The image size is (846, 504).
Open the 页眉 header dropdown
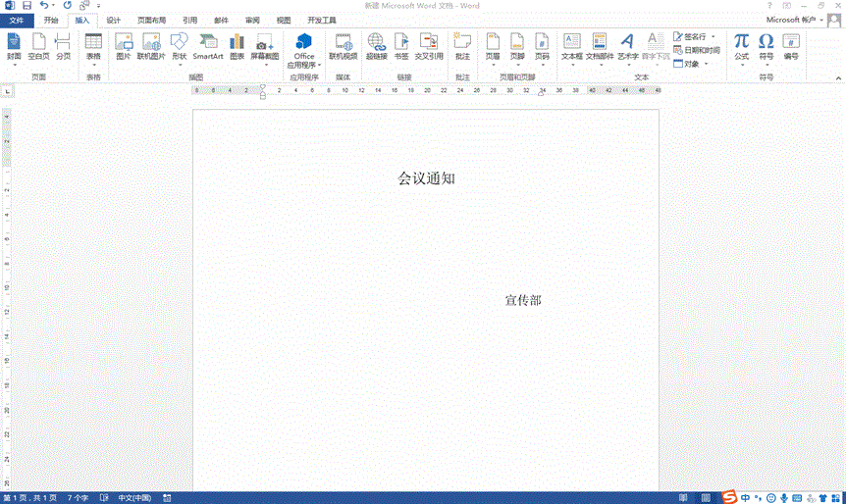[x=493, y=47]
